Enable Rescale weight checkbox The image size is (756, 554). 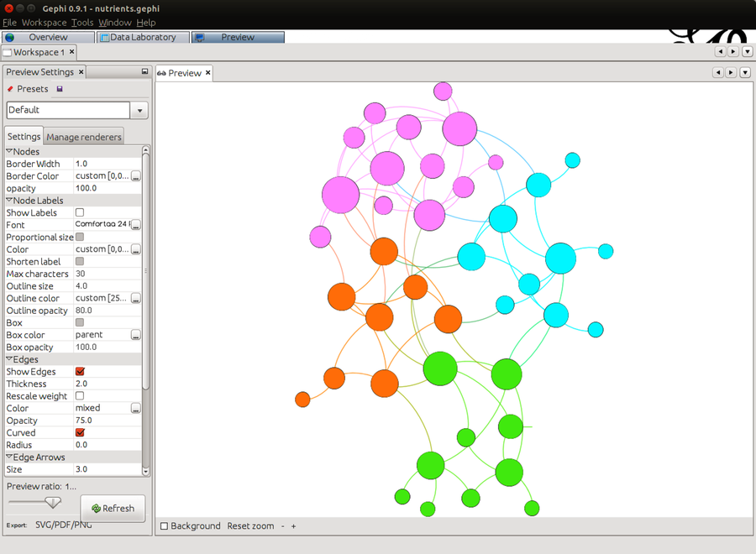(80, 396)
